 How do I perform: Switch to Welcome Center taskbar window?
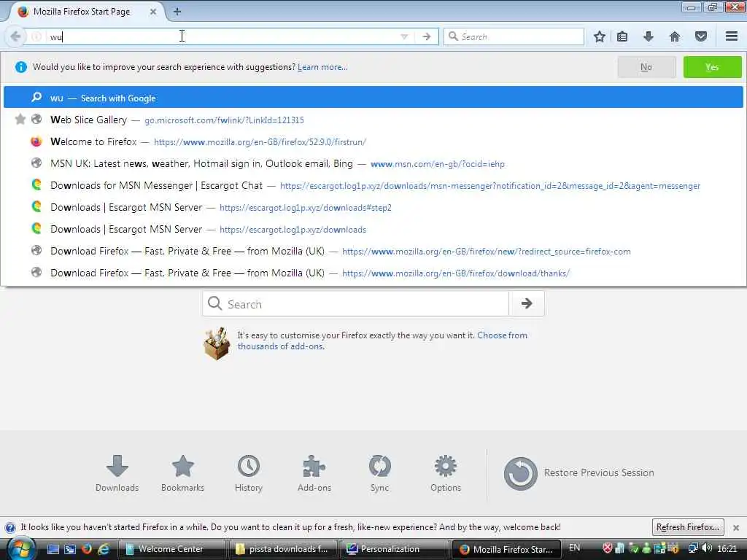point(171,549)
